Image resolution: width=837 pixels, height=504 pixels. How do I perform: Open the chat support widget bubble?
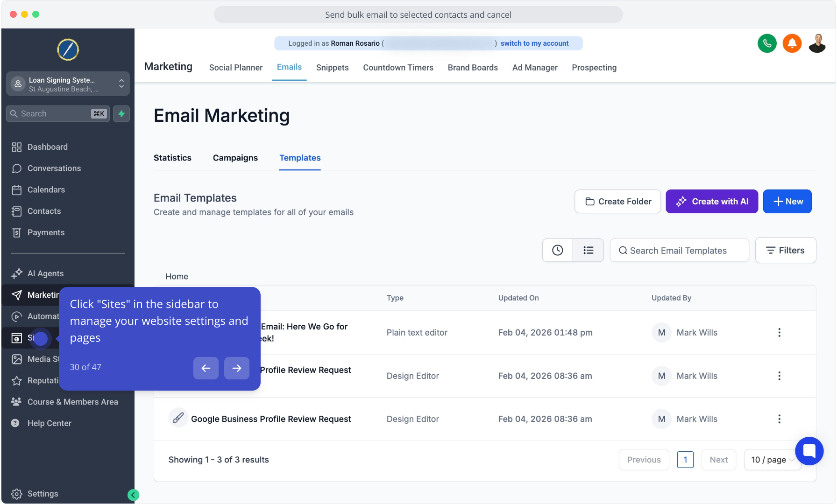point(809,451)
